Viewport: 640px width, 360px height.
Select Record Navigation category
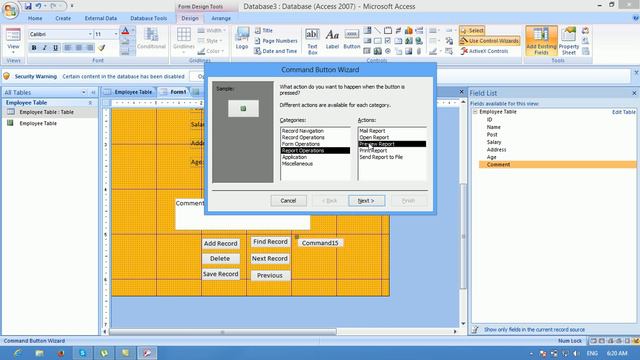pyautogui.click(x=302, y=131)
